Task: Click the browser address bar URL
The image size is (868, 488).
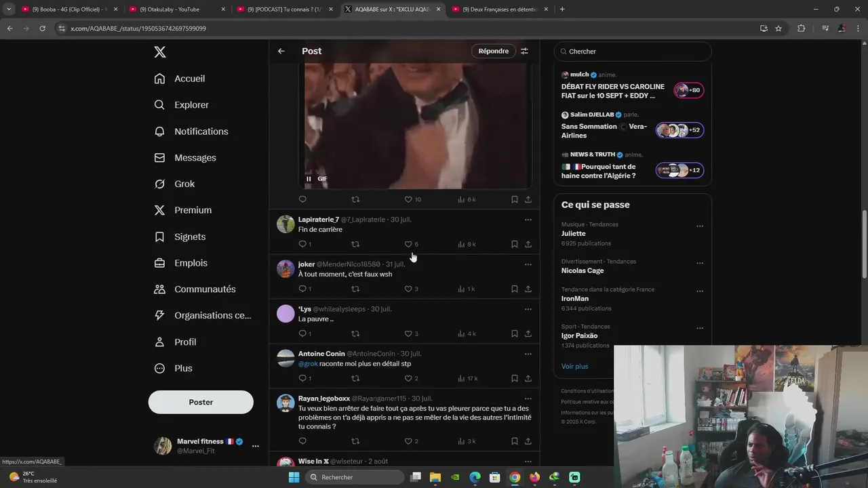Action: click(x=138, y=28)
